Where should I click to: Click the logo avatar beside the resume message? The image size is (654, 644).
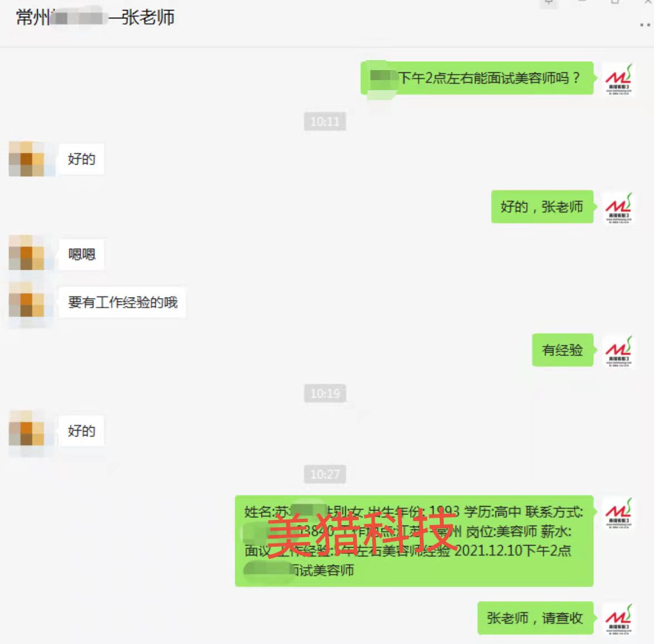click(x=618, y=513)
